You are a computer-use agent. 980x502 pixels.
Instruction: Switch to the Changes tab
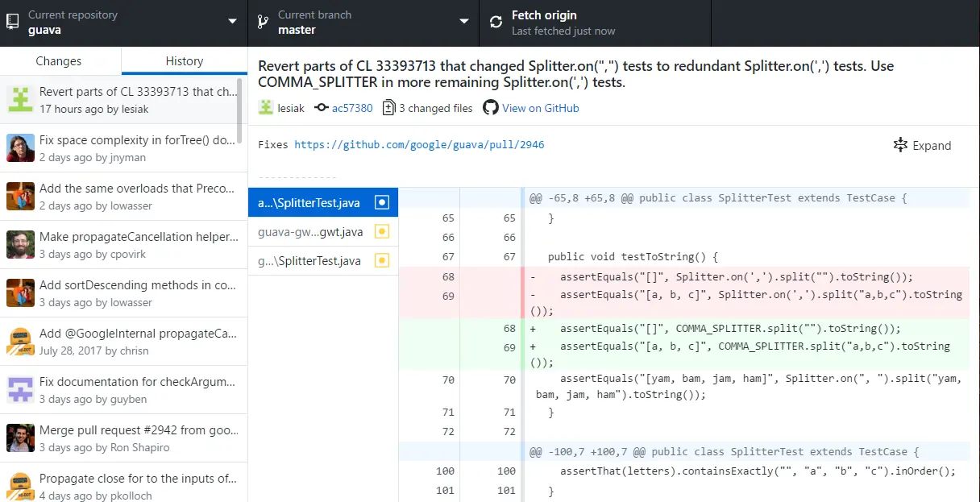coord(59,61)
